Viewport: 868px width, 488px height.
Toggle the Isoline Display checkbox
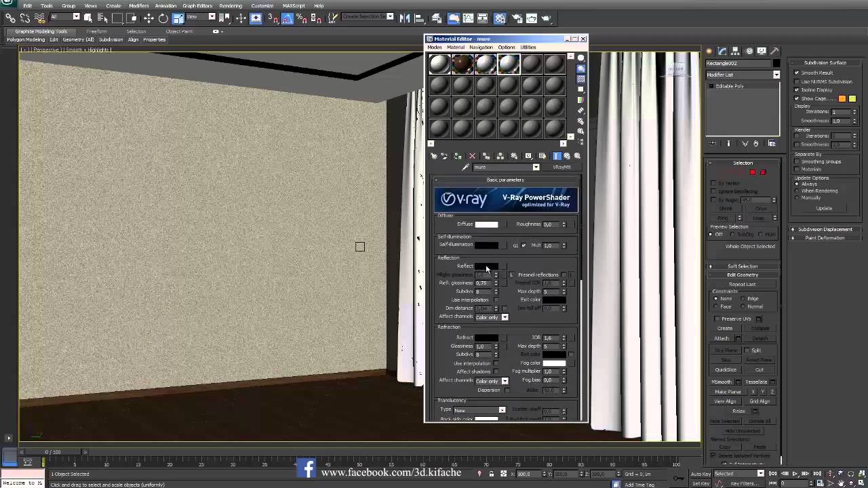[797, 89]
